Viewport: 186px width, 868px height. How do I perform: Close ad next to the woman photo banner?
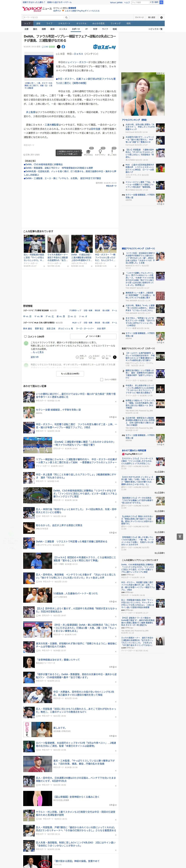pos(163,73)
